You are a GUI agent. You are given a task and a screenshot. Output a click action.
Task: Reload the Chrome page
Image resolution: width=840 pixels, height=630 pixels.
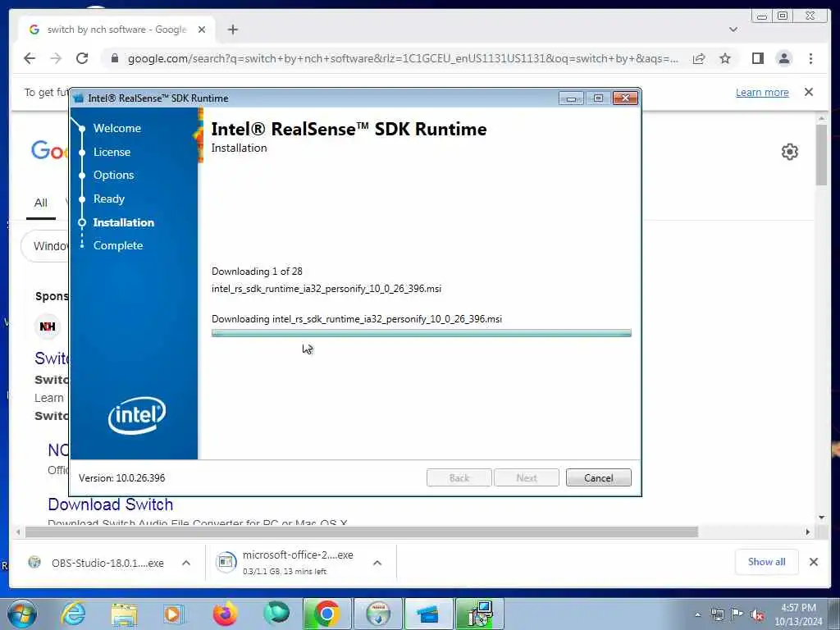(81, 58)
